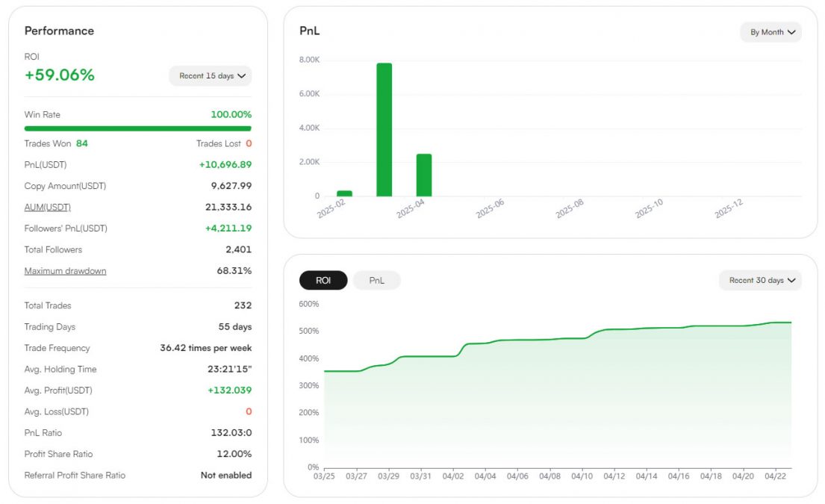
Task: Click the 03/25 date on ROI axis
Action: tap(324, 476)
